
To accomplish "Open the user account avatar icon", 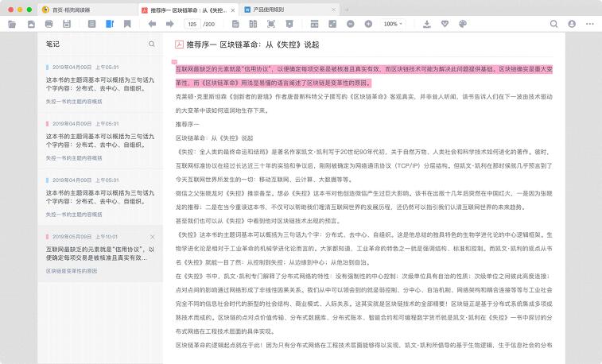I will 572,24.
